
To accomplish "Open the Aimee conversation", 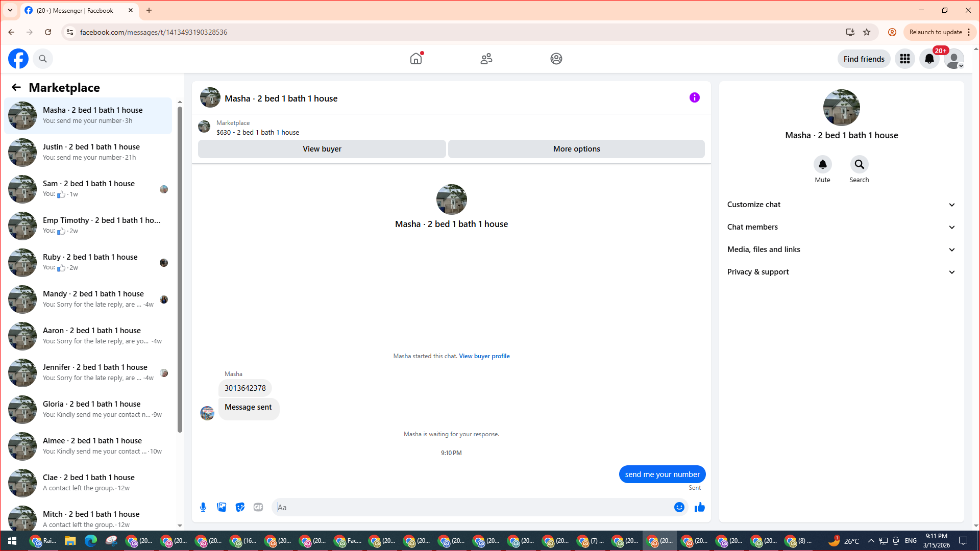I will pyautogui.click(x=88, y=446).
